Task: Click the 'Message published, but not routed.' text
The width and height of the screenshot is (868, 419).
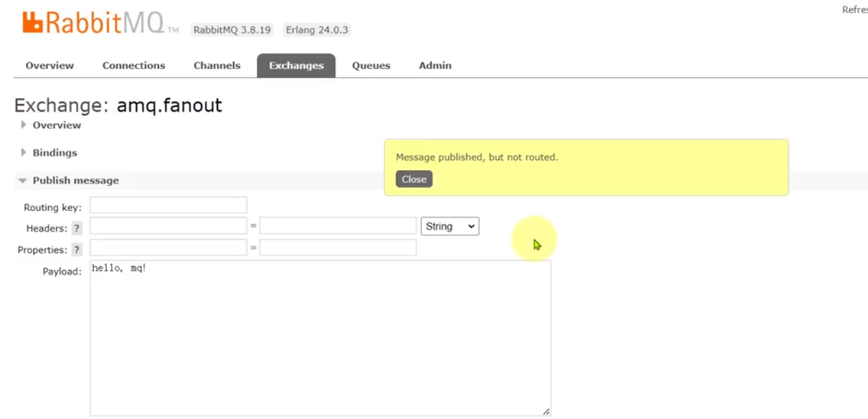Action: (476, 157)
